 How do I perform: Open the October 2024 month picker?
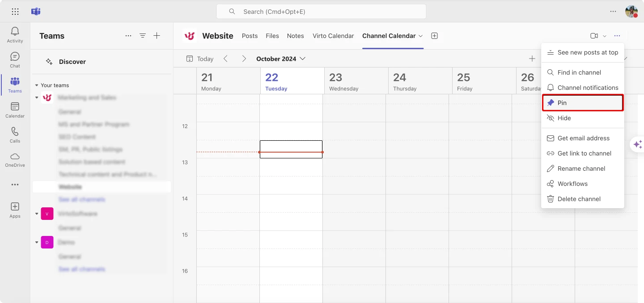(281, 59)
